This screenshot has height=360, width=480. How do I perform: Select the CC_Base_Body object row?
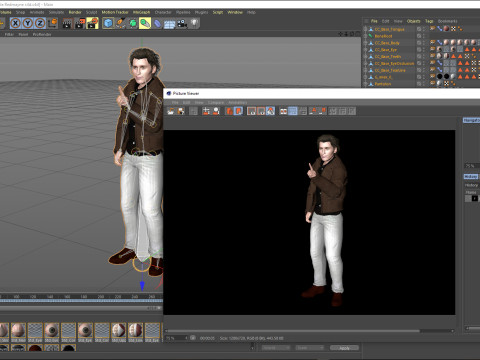coord(387,43)
